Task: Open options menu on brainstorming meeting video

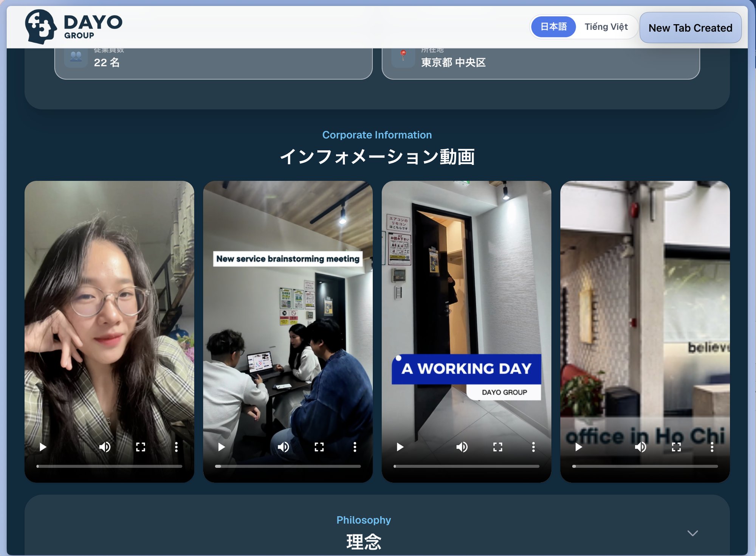Action: [355, 447]
